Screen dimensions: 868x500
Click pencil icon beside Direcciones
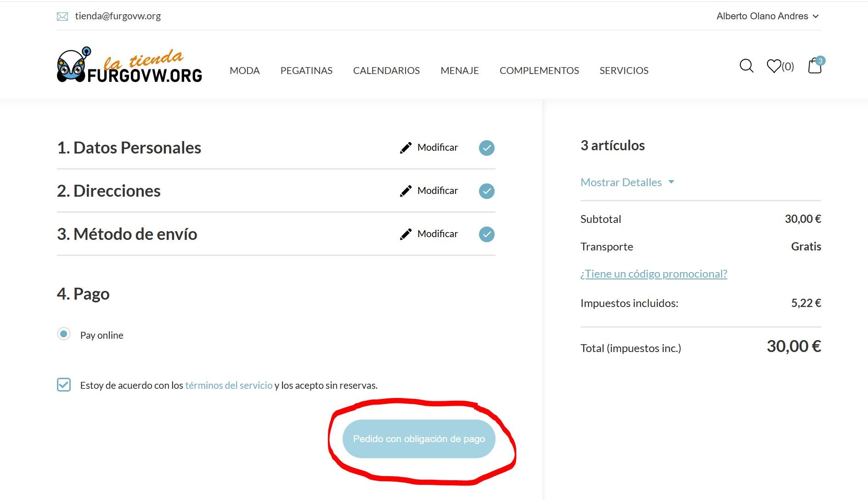(406, 191)
